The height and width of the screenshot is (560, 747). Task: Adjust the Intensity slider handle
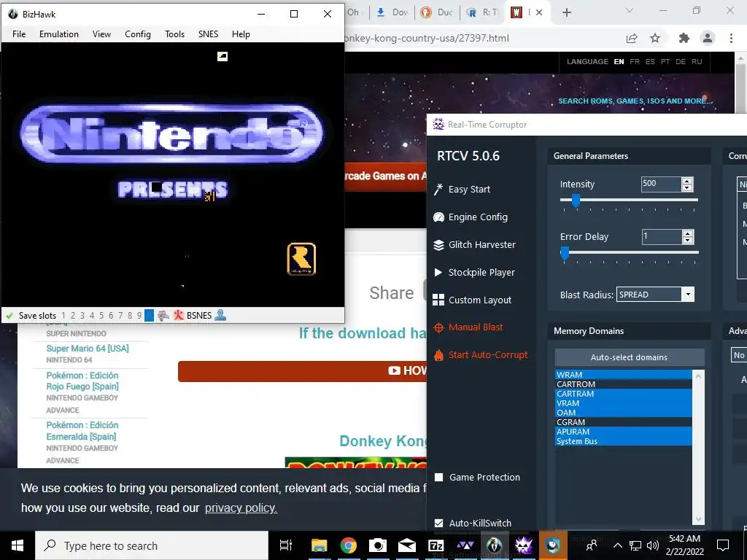(576, 201)
